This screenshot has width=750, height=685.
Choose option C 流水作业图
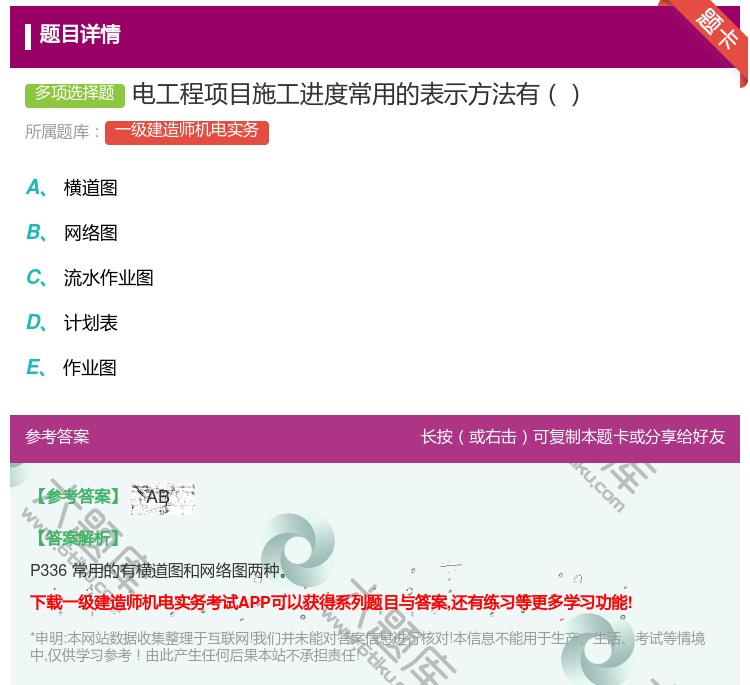(x=90, y=277)
